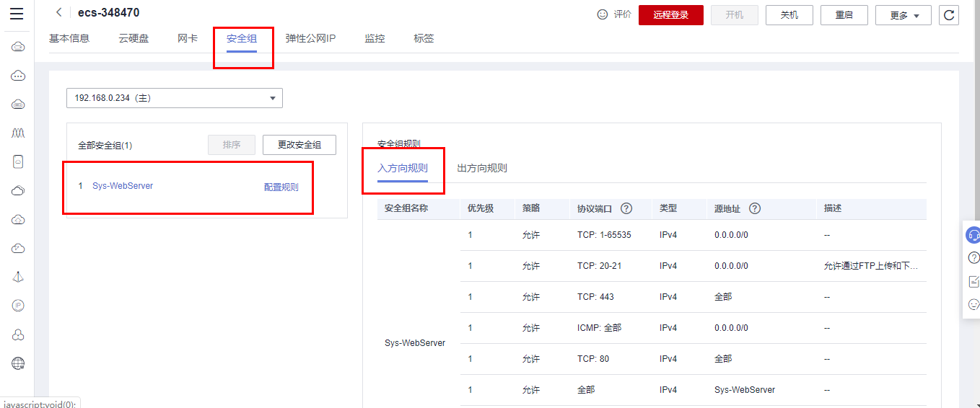Click the pyramid icon in sidebar

tap(19, 278)
